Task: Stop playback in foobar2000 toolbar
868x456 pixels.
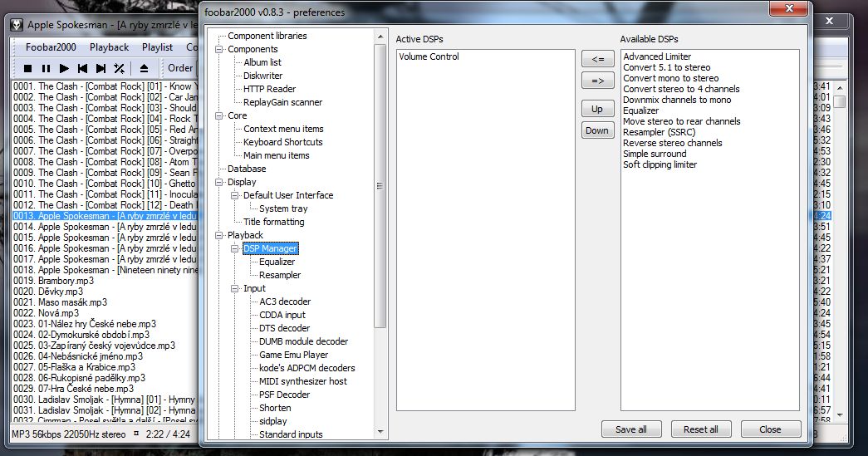Action: pyautogui.click(x=27, y=69)
